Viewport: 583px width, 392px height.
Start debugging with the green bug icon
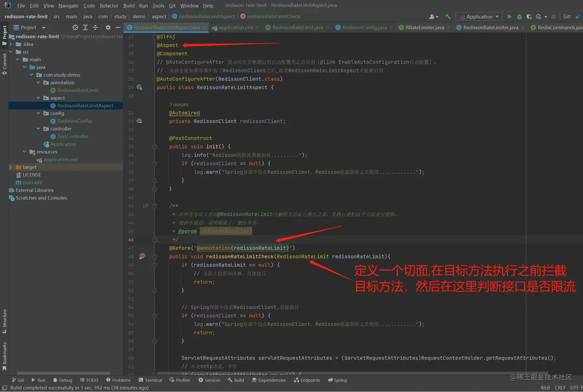519,17
